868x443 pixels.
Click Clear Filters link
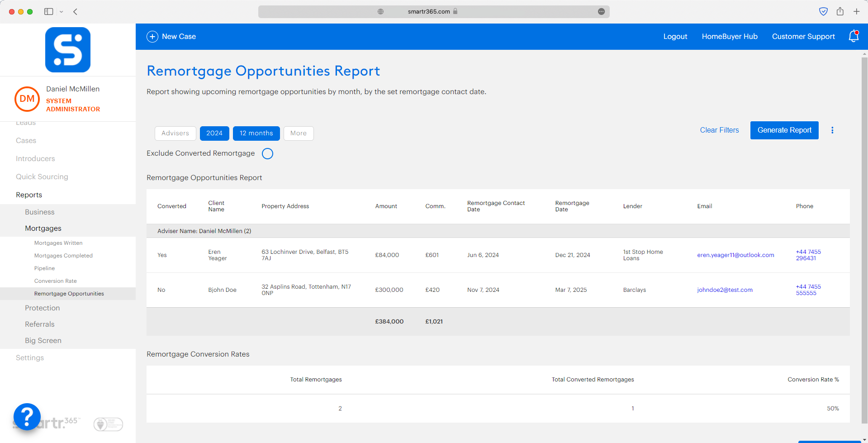719,130
